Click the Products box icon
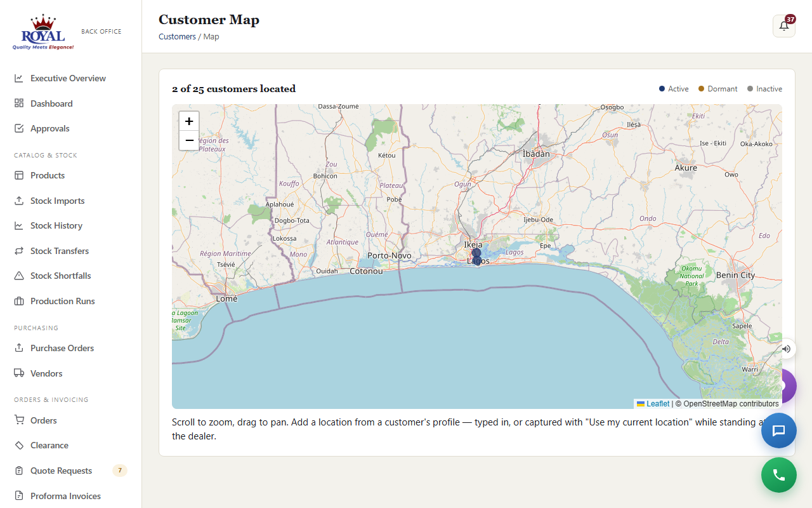Screen dimensions: 812x508 [x=19, y=175]
